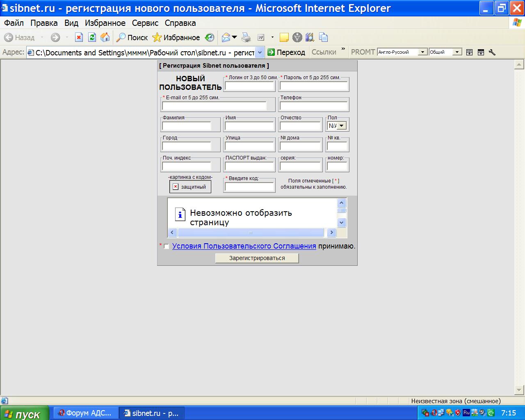
Task: Tick the user agreement acceptance checkbox
Action: 167,247
